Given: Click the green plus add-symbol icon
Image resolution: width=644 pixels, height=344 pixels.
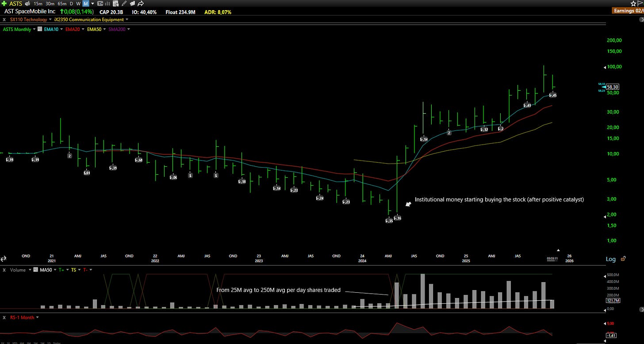Looking at the screenshot, I should (4, 4).
